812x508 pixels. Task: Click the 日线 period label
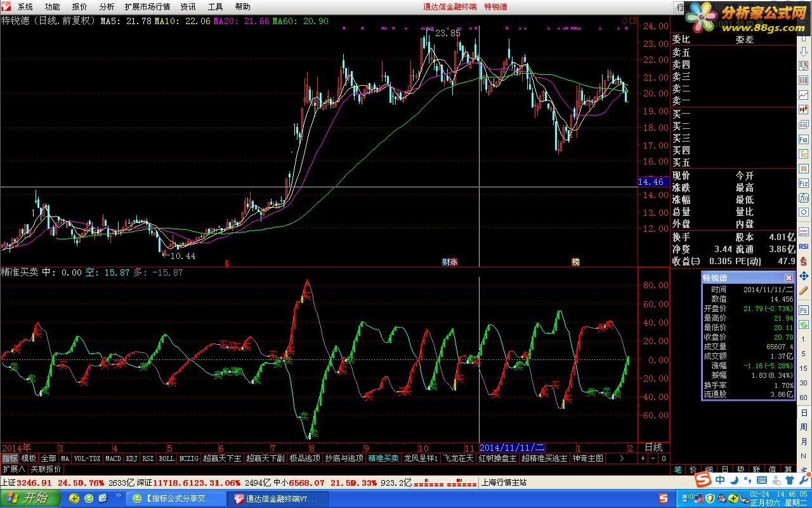pyautogui.click(x=653, y=447)
